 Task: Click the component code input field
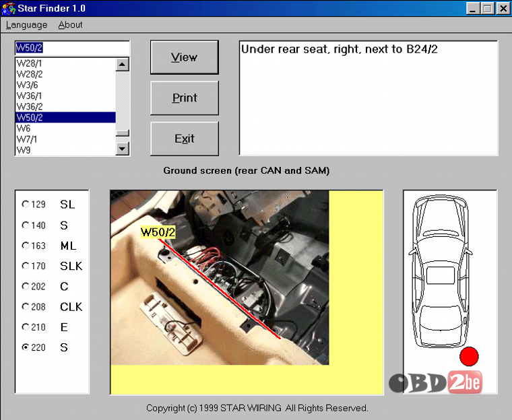(72, 48)
